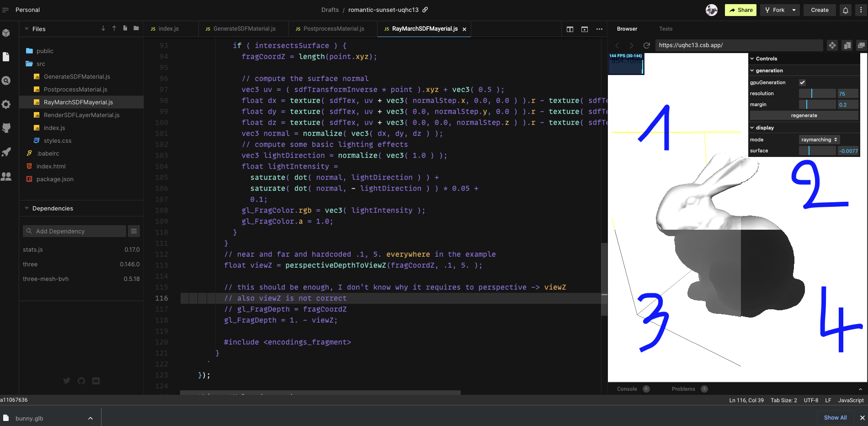
Task: Open the Live collaboration panel icon
Action: (x=6, y=177)
